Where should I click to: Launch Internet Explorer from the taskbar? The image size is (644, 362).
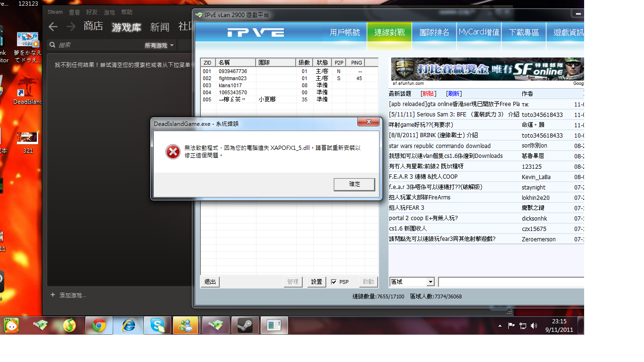point(128,325)
